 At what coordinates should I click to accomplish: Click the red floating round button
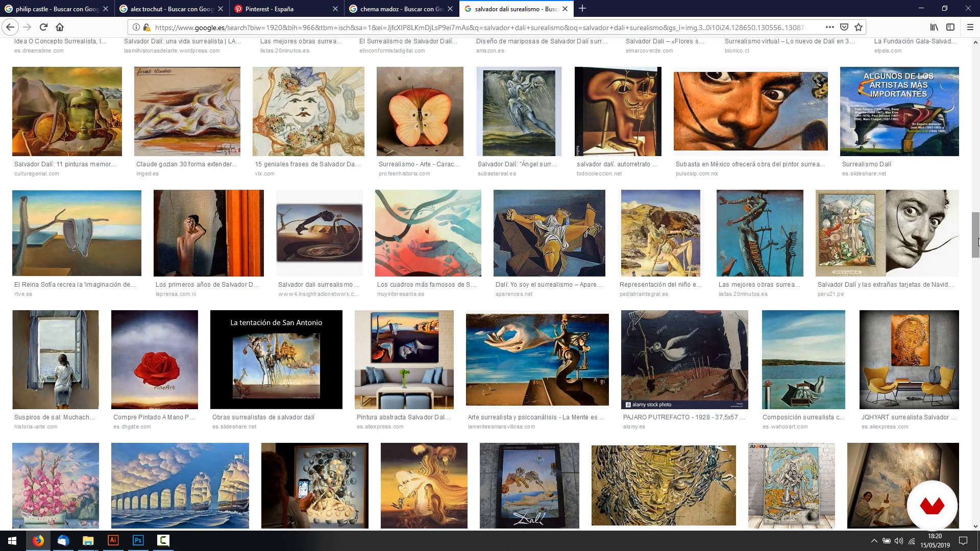tap(932, 506)
